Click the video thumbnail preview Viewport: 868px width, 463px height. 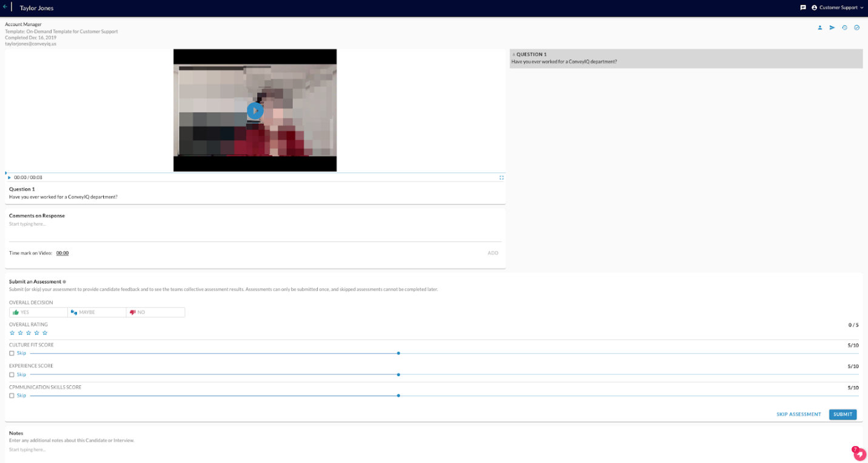pyautogui.click(x=255, y=110)
